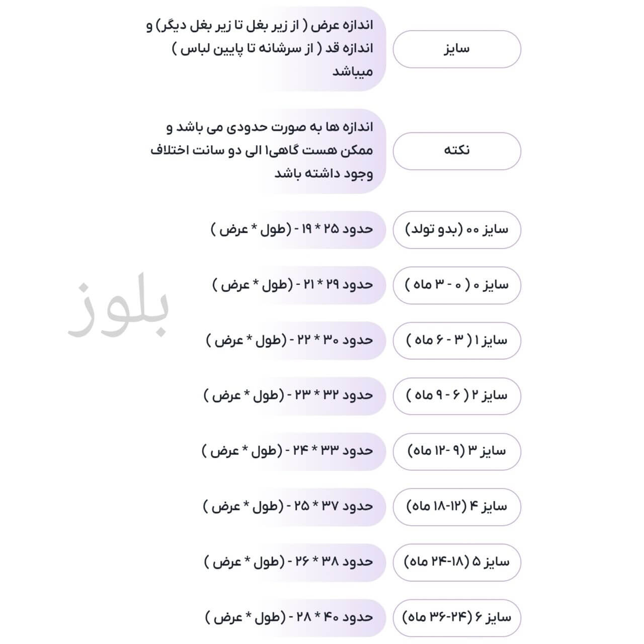Click the سایز header pill
Screen dimensions: 644x644
tap(456, 49)
